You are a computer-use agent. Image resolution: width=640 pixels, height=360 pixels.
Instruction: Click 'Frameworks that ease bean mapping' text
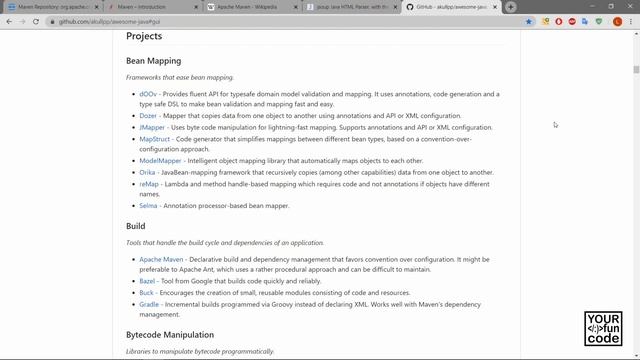click(x=180, y=77)
